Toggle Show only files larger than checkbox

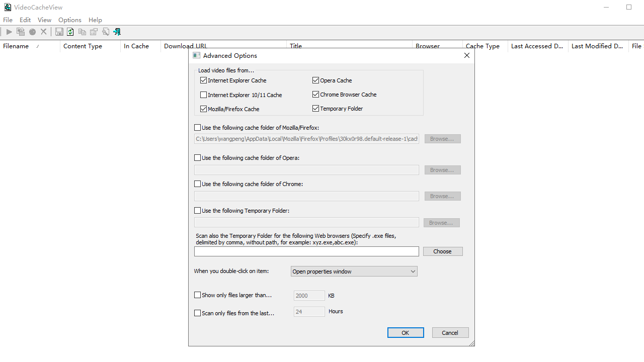tap(198, 295)
